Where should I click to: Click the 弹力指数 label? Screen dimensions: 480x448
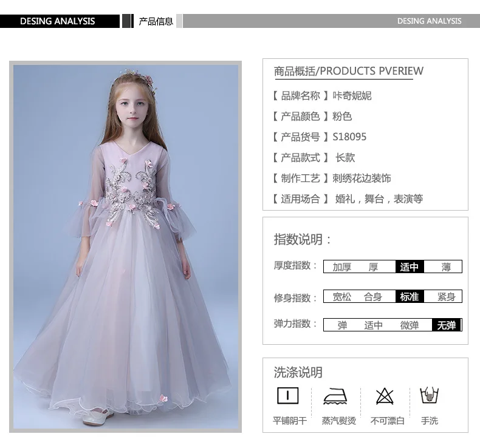(x=295, y=323)
